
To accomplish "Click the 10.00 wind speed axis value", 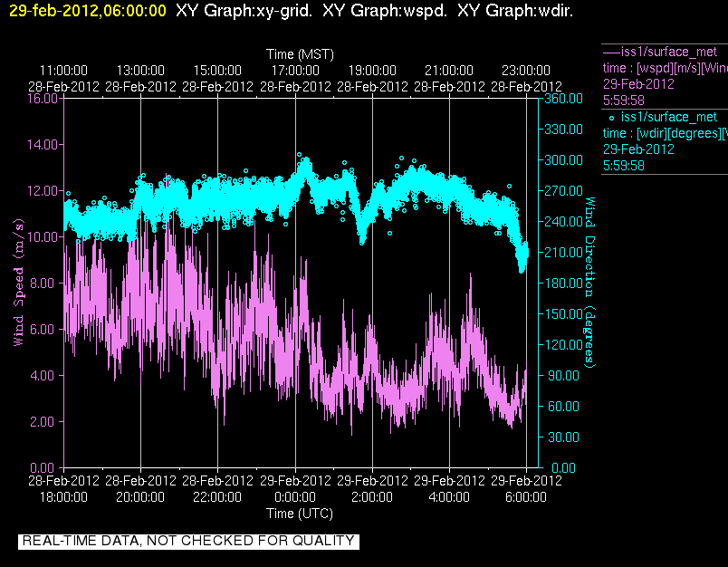I will 43,236.
